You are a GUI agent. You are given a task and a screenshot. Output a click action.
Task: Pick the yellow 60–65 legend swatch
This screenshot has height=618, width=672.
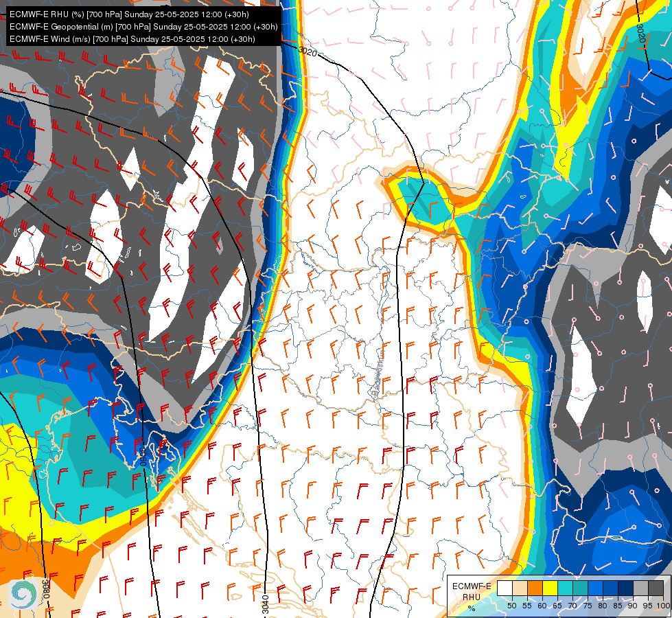point(550,588)
